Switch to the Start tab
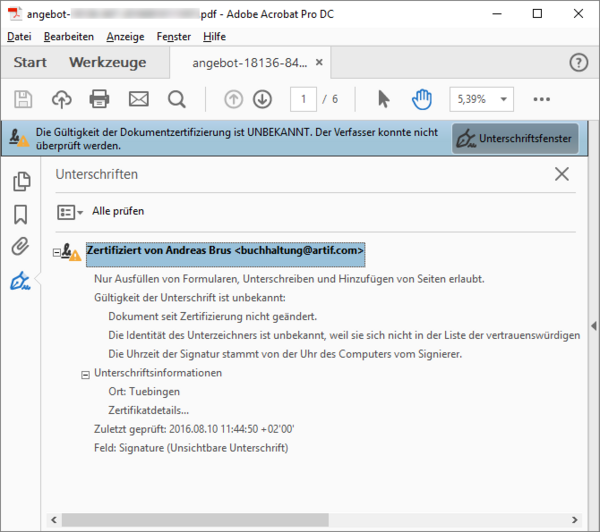This screenshot has height=532, width=600. coord(30,62)
